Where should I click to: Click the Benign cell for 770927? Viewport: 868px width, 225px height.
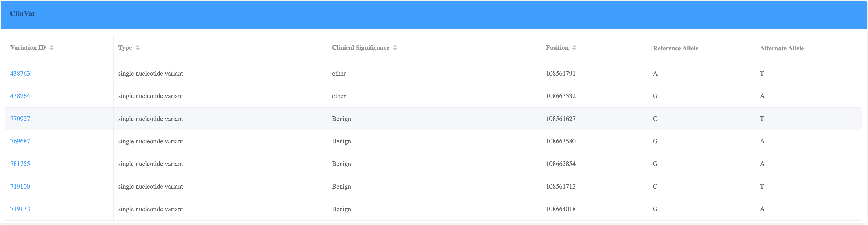[x=341, y=119]
